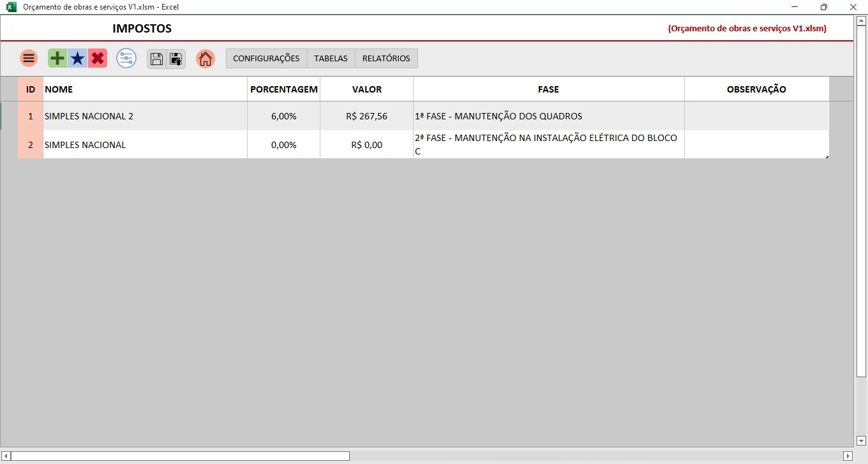Click the vertical scrollbar thumb

click(861, 201)
